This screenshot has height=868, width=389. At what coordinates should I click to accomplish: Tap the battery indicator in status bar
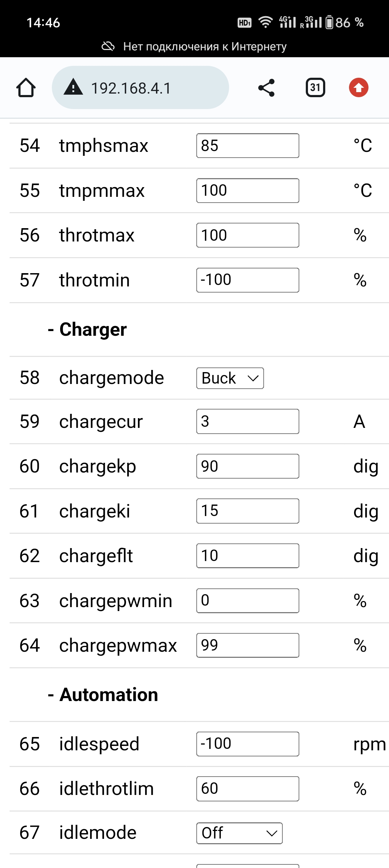(x=329, y=22)
